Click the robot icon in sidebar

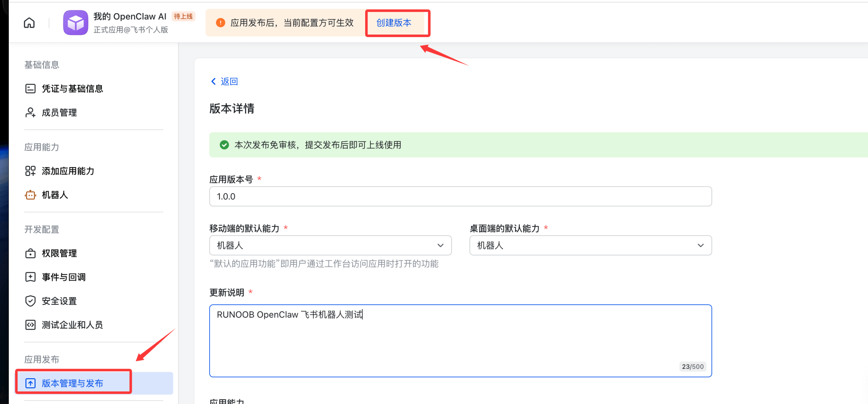click(x=30, y=195)
